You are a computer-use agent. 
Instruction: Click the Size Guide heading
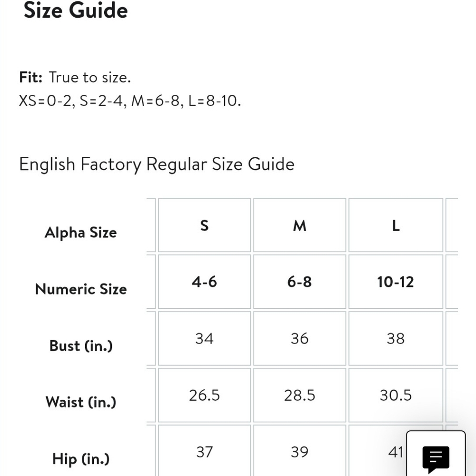point(76,10)
